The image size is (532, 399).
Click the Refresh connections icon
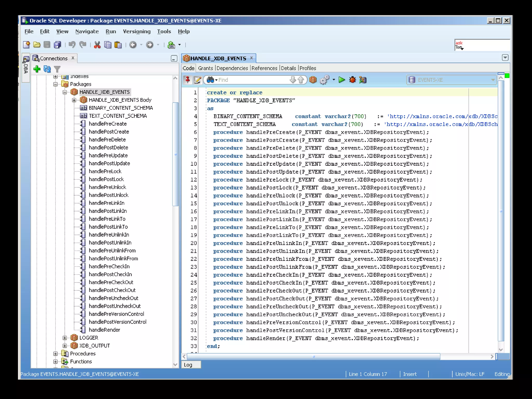pyautogui.click(x=47, y=69)
